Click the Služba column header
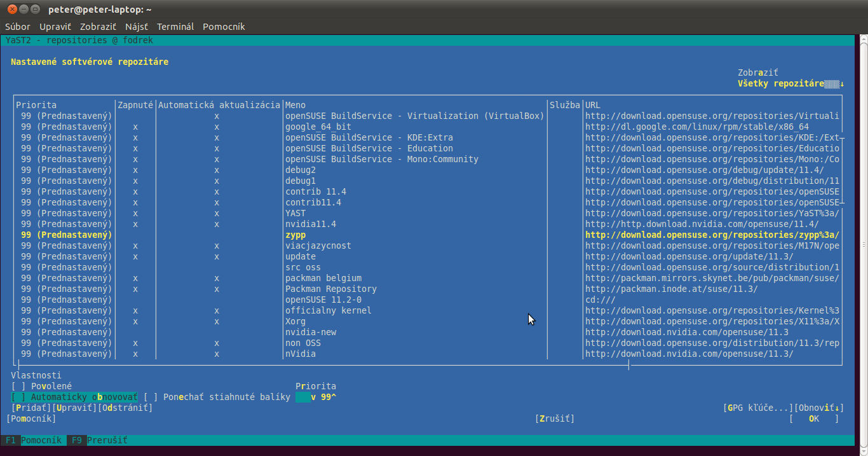The height and width of the screenshot is (456, 868). [x=565, y=105]
